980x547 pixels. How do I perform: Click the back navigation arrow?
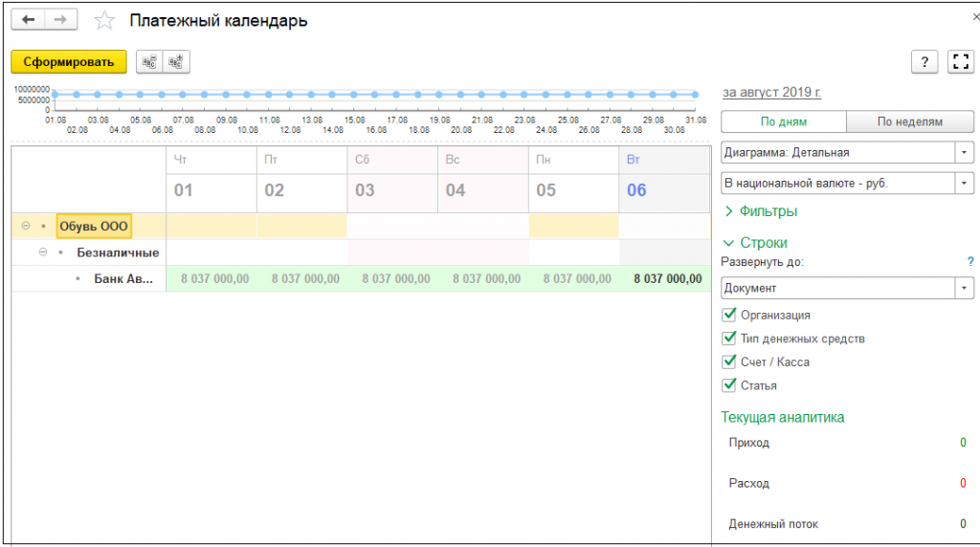[28, 20]
